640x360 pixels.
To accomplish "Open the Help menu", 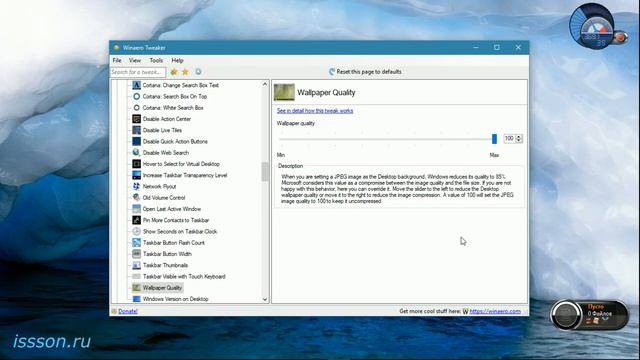I will coord(177,60).
